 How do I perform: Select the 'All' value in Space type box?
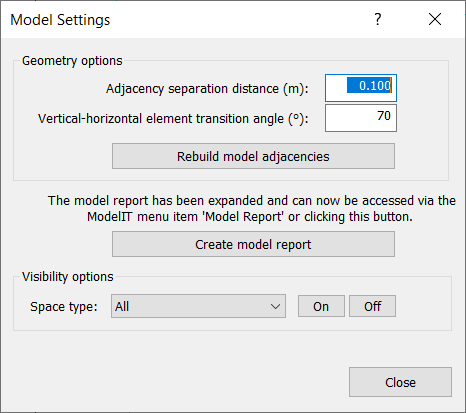click(122, 306)
